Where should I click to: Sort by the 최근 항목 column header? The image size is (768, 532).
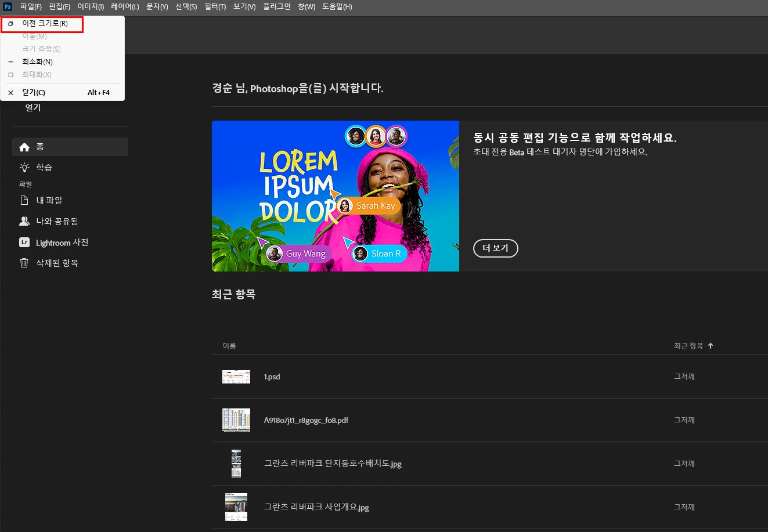coord(688,346)
